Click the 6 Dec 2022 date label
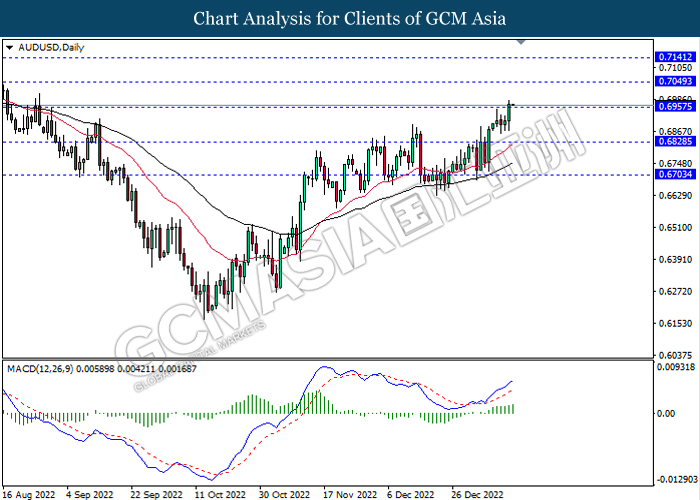The height and width of the screenshot is (500, 700). pyautogui.click(x=411, y=495)
